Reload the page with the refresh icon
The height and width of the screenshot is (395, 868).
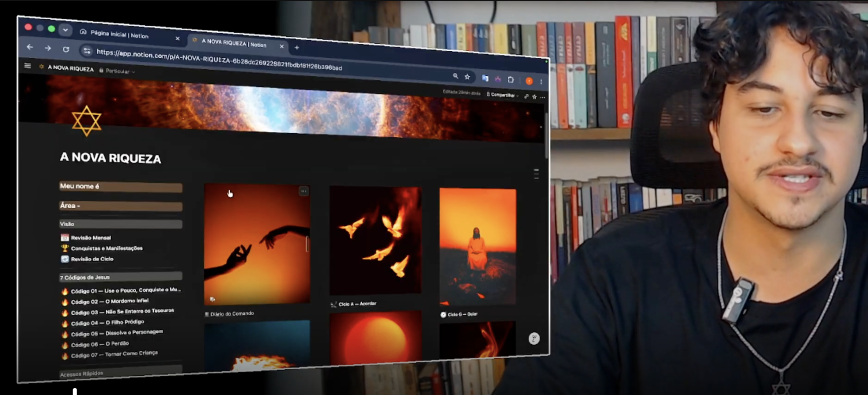point(66,49)
